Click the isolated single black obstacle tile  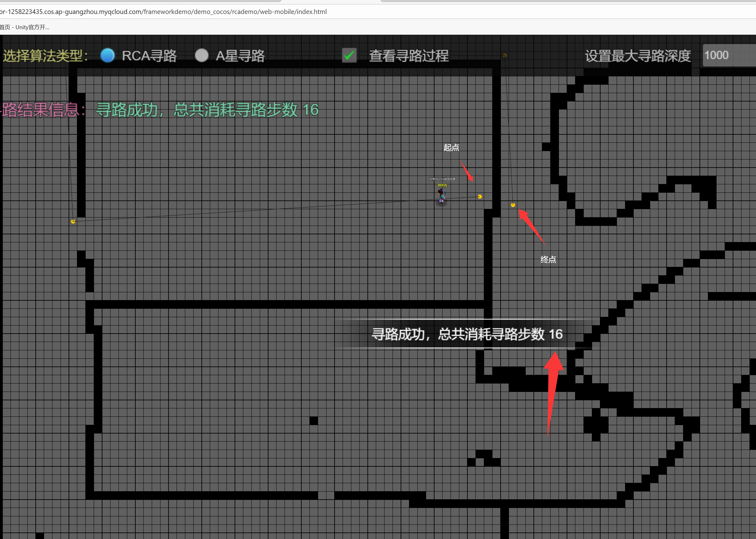coord(314,420)
